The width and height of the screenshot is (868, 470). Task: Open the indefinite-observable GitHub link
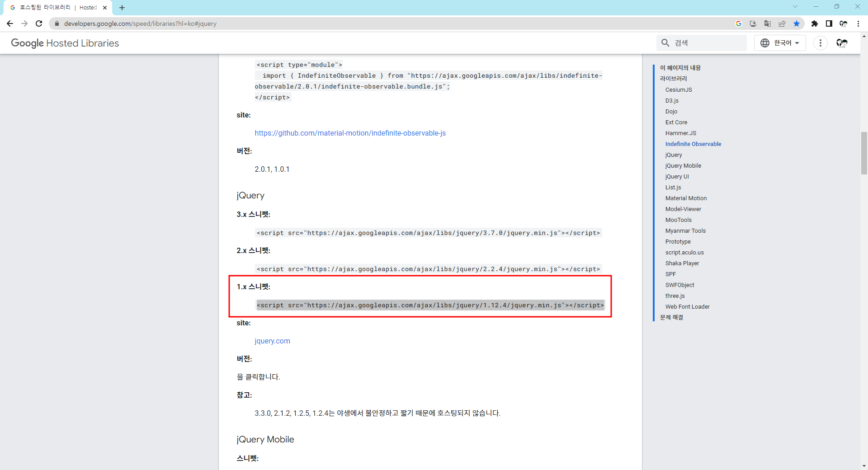click(350, 133)
